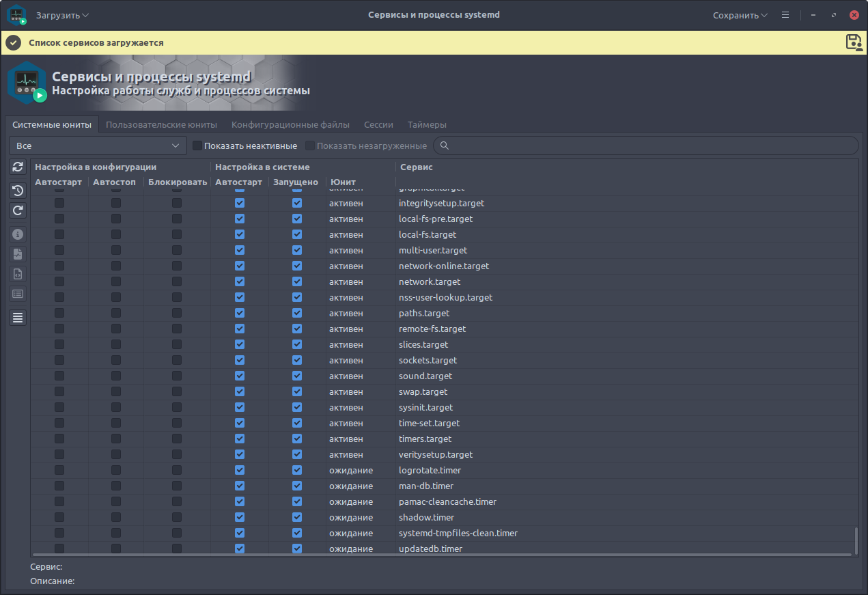Select the multi-user.target row
Screen dimensions: 868x595
coord(433,250)
